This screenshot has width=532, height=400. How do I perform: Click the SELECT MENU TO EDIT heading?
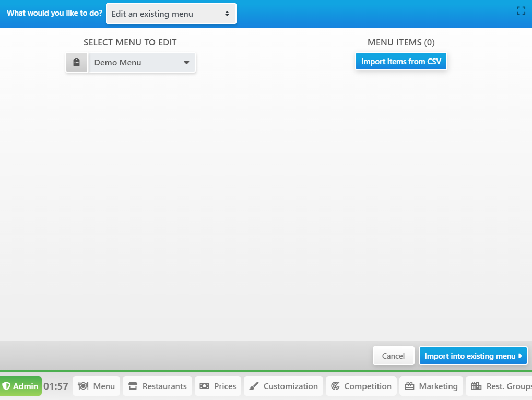[130, 43]
